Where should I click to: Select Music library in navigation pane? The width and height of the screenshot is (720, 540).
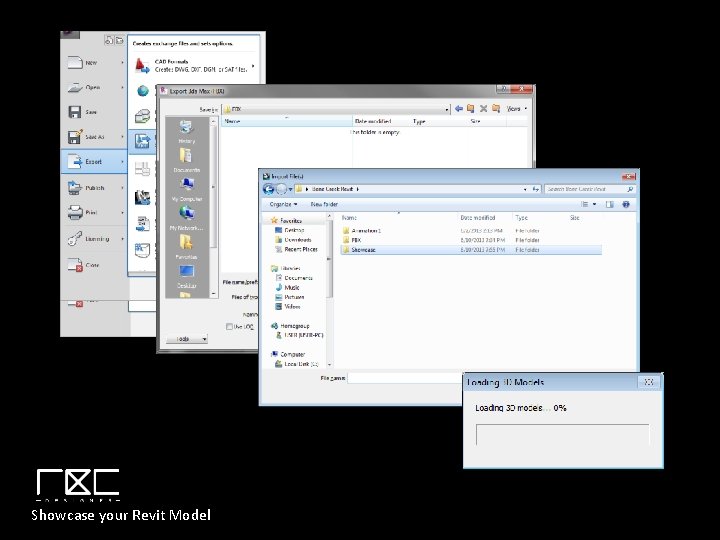(x=287, y=287)
